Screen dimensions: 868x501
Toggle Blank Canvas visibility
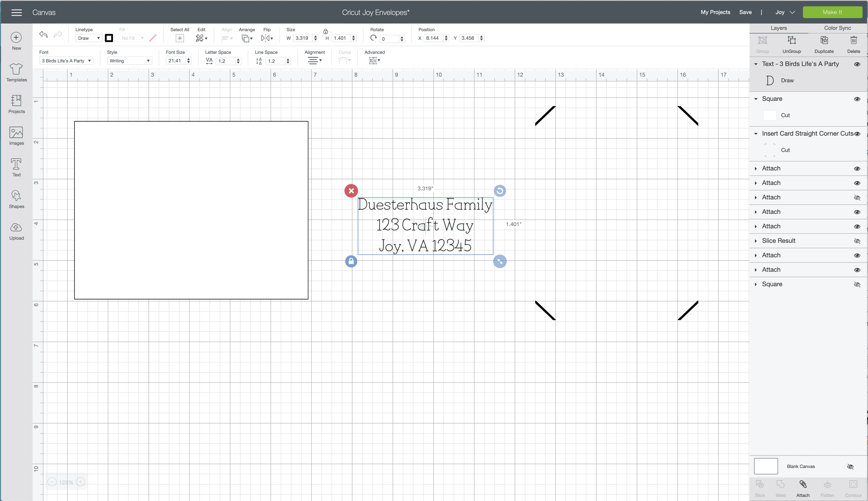(x=850, y=467)
